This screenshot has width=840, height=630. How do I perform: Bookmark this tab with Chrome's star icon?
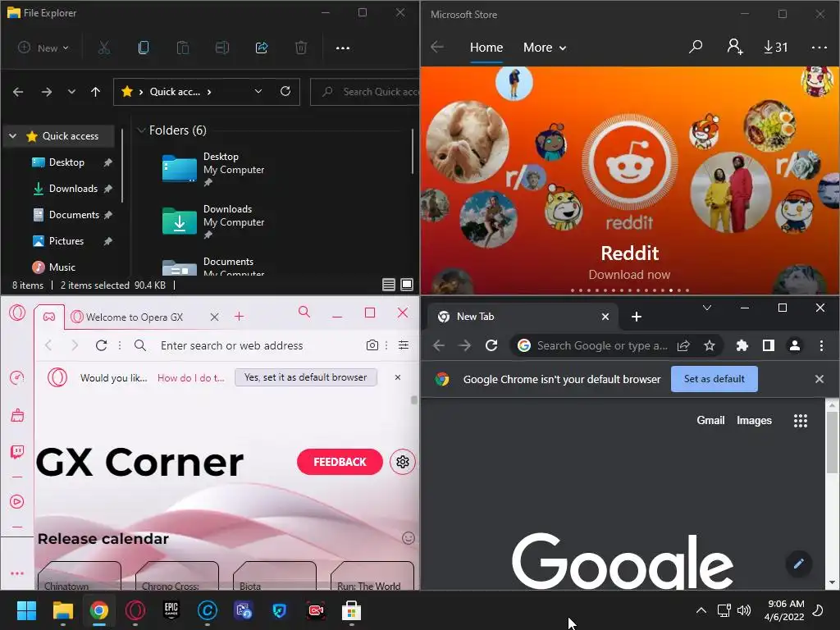710,345
